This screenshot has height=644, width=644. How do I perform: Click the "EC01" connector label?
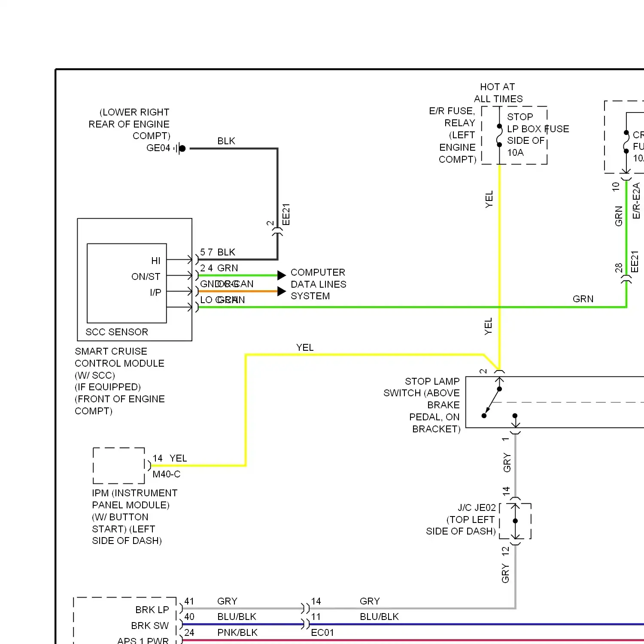pos(322,632)
